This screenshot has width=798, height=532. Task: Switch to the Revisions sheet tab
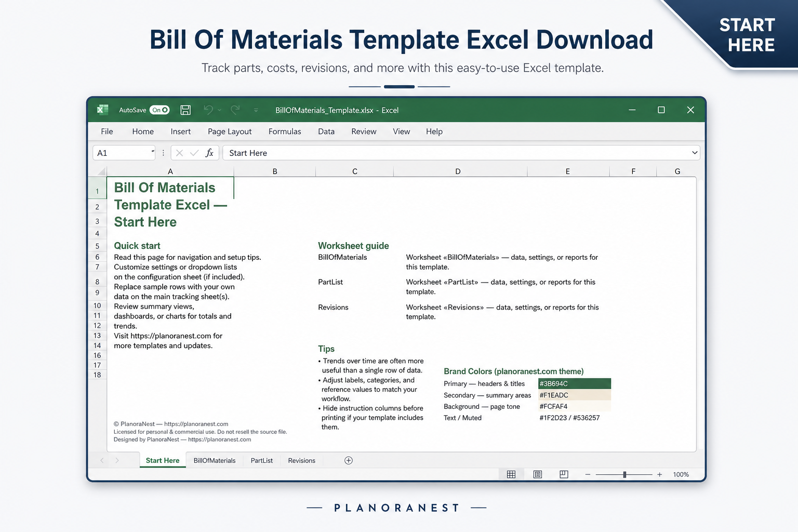[x=301, y=460]
